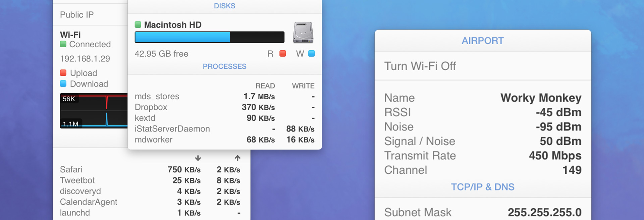Select the AIRPORT menu header
The width and height of the screenshot is (644, 220).
[482, 41]
